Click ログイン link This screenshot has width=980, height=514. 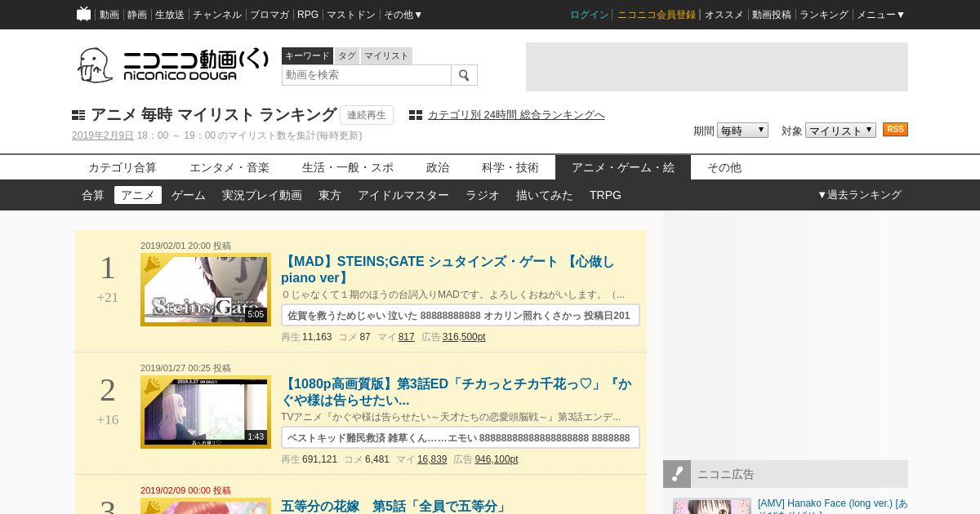point(590,15)
